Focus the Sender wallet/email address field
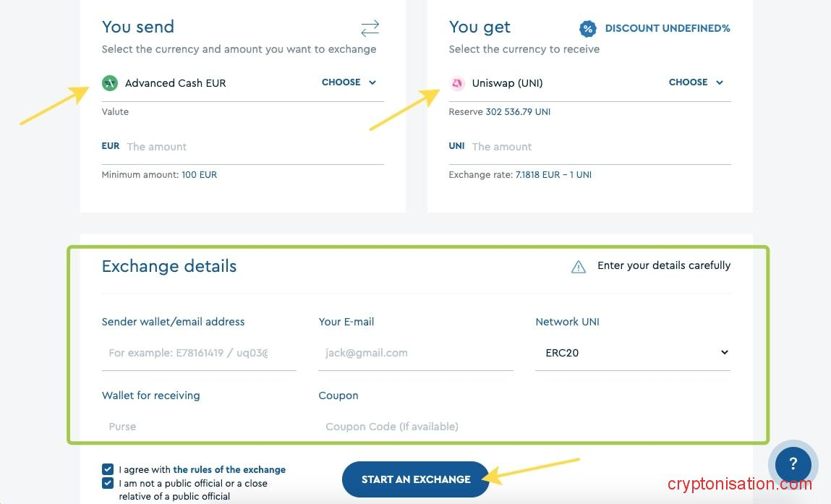This screenshot has width=831, height=504. 199,353
